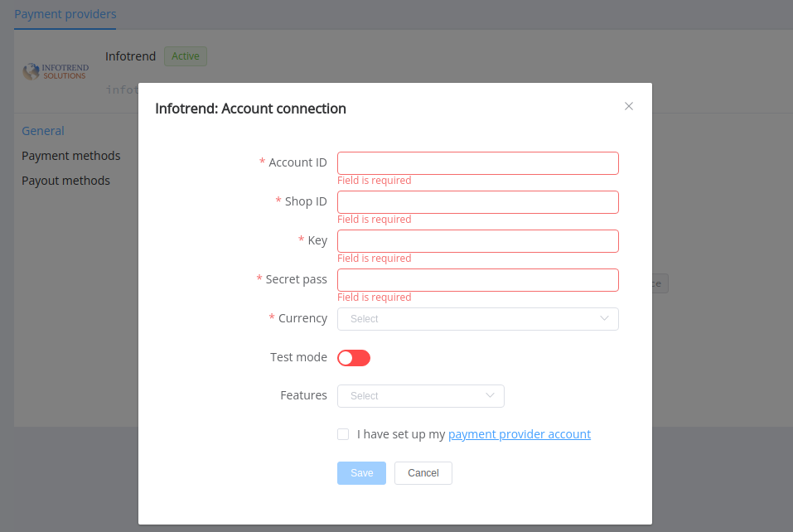Click the Shop ID input field
The image size is (793, 532).
[478, 202]
